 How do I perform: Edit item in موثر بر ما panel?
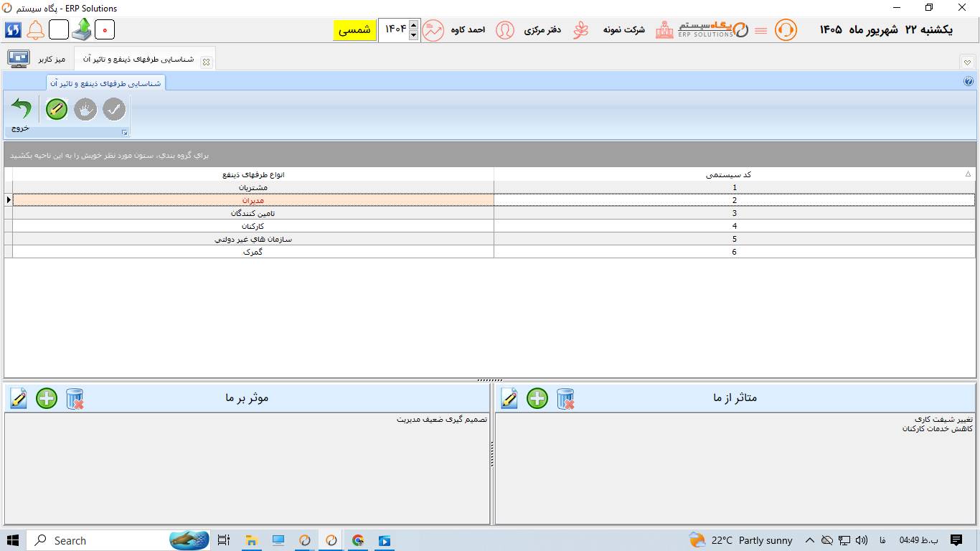click(19, 398)
